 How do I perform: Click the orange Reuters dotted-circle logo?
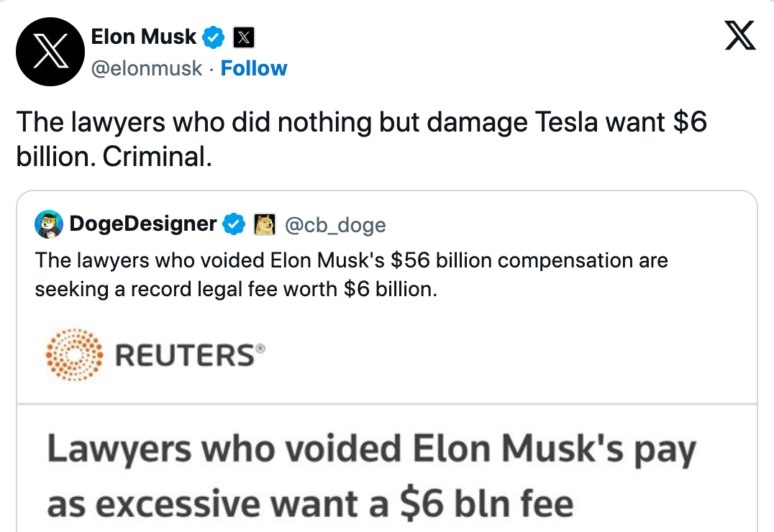[74, 355]
